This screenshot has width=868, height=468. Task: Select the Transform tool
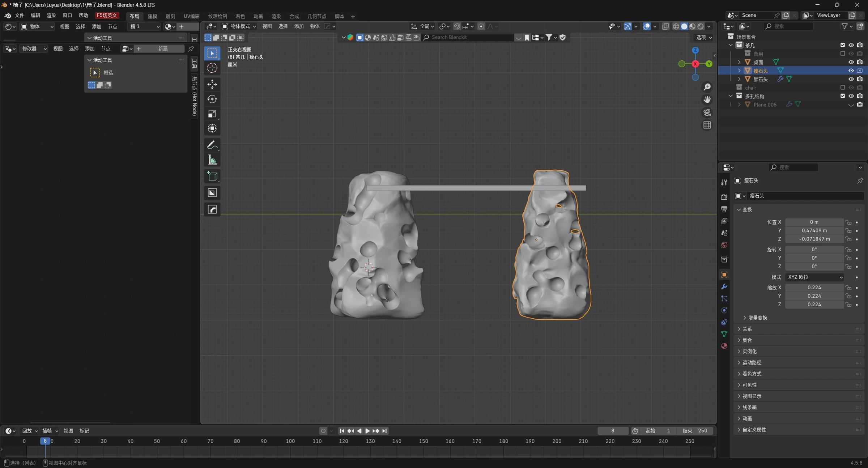(212, 128)
